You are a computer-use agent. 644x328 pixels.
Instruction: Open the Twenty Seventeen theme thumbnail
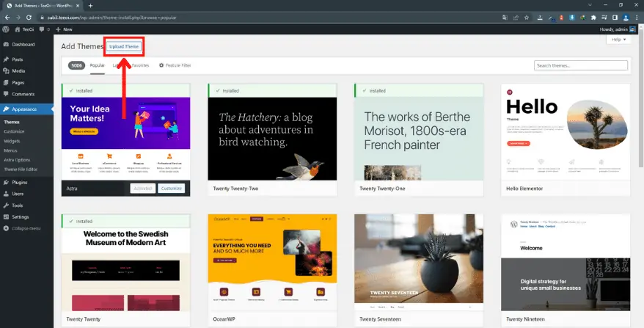[x=419, y=262]
